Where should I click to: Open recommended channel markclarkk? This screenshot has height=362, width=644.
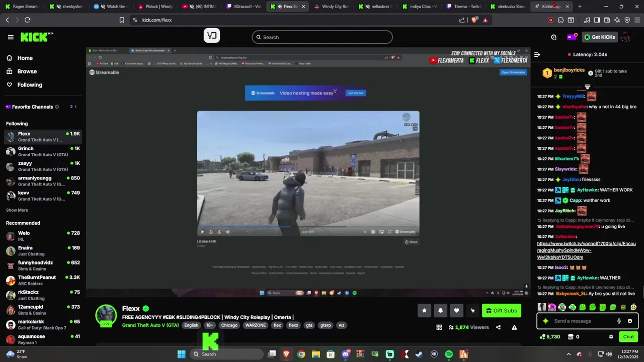(43, 324)
